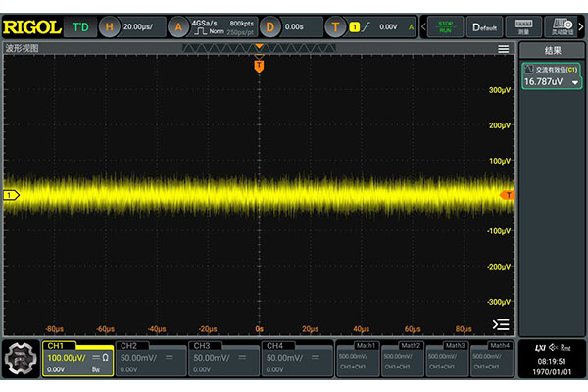Click the RIGOL logo
The width and height of the screenshot is (588, 392).
pos(32,25)
